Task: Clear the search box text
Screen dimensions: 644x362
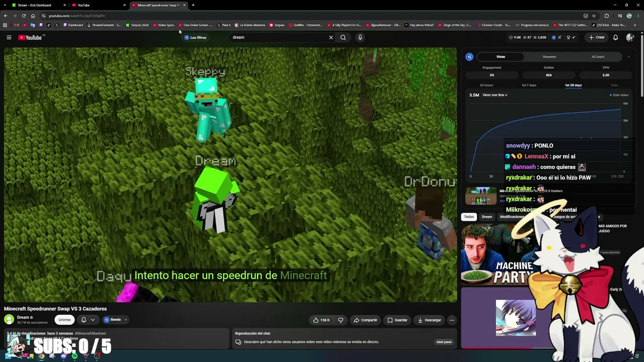Action: (331, 37)
